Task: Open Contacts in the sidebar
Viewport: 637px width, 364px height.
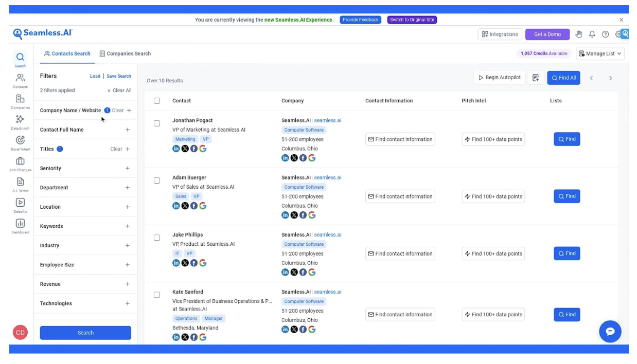Action: (x=20, y=81)
